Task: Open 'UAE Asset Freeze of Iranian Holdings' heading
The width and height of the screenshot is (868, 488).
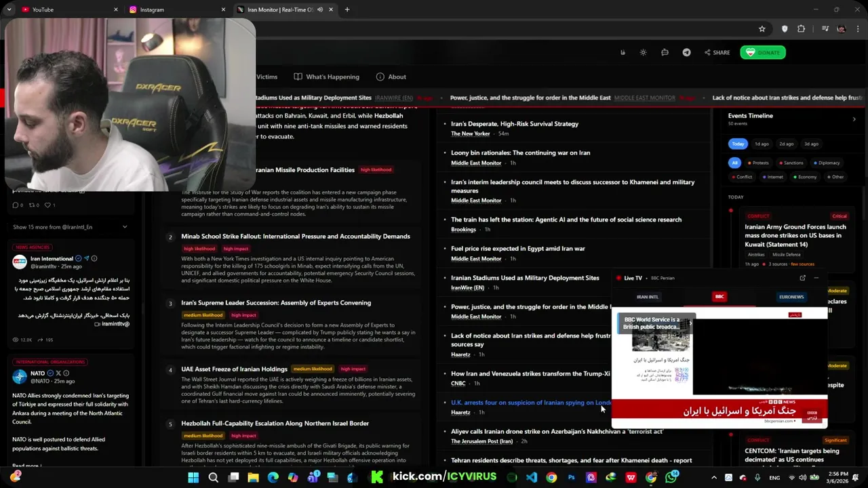Action: 234,369
